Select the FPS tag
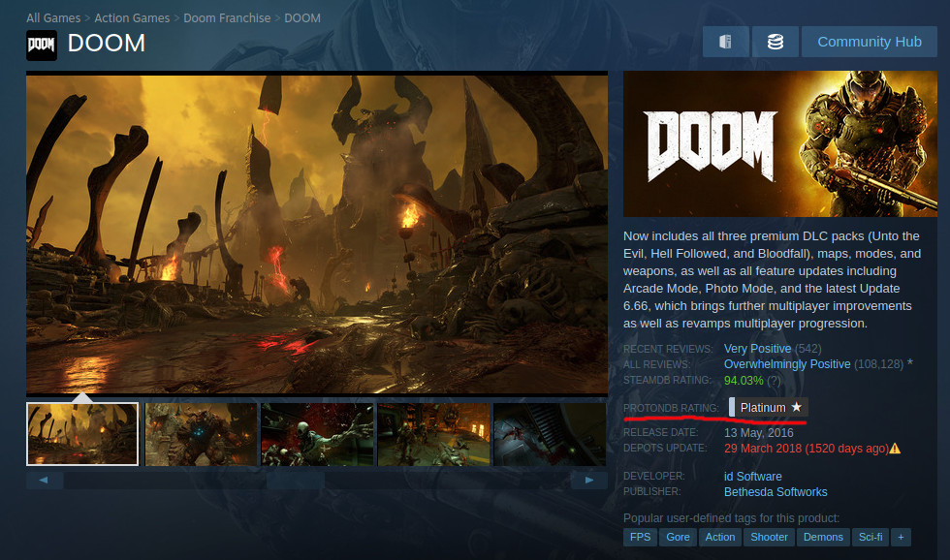This screenshot has width=950, height=560. click(x=640, y=537)
